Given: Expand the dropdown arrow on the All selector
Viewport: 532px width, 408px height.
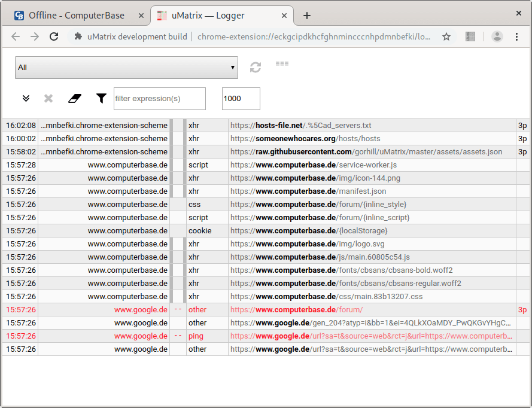Looking at the screenshot, I should (233, 67).
